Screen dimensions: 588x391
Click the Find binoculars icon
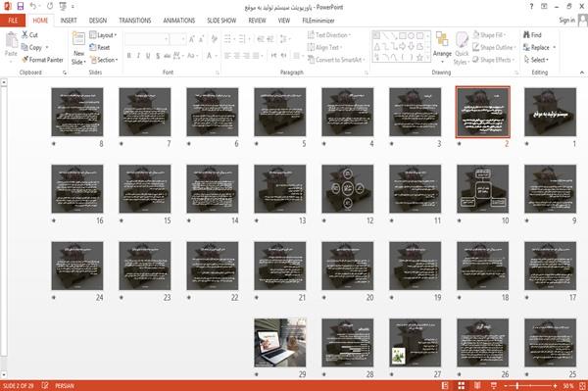click(527, 35)
